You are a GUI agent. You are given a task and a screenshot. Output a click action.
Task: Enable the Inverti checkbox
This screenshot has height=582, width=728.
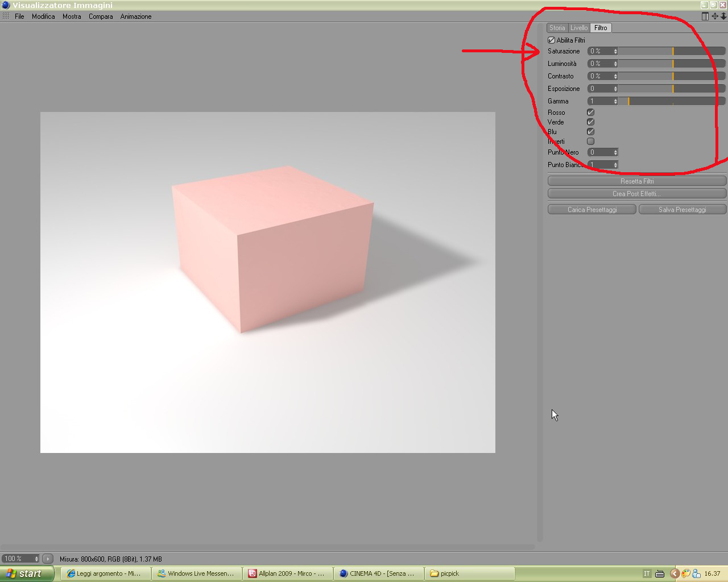click(590, 142)
